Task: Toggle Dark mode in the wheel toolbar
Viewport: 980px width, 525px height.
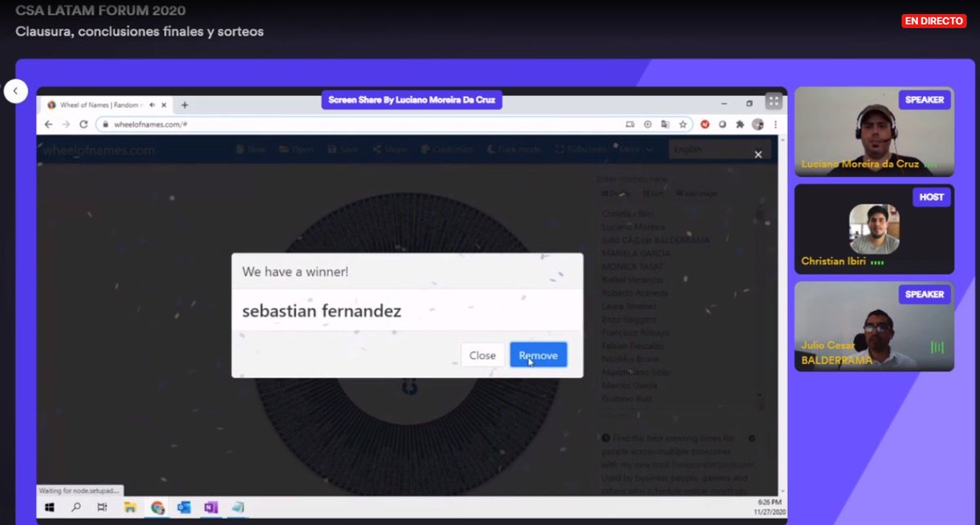Action: [x=514, y=149]
